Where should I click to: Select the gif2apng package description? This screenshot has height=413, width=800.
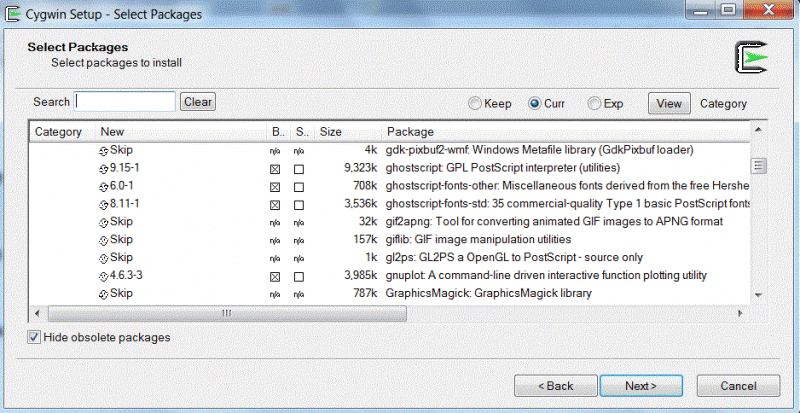click(554, 222)
